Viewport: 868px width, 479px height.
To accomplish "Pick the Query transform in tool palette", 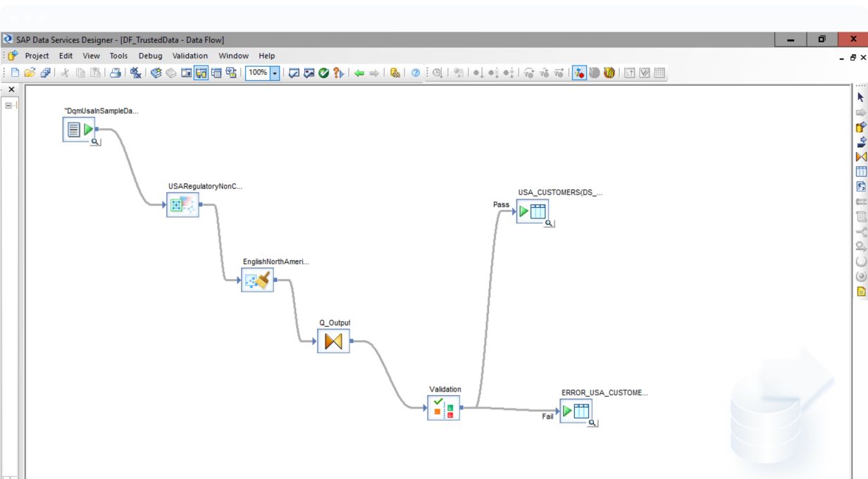I will pyautogui.click(x=860, y=157).
